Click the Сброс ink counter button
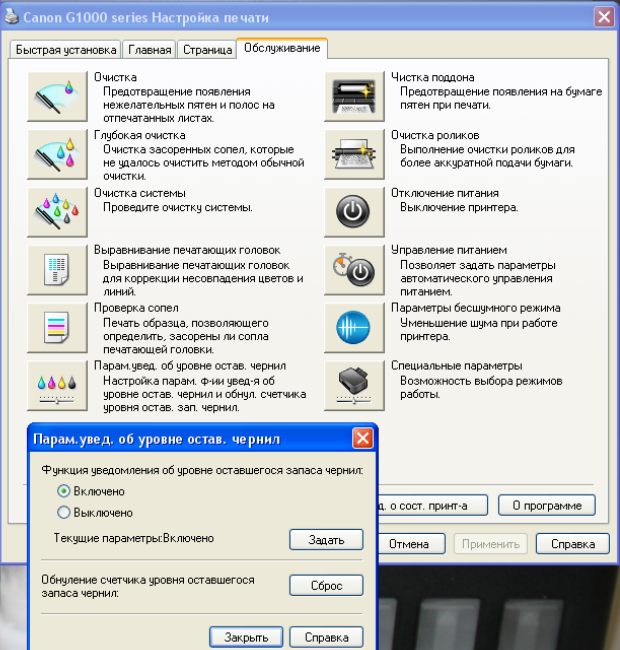 (326, 585)
